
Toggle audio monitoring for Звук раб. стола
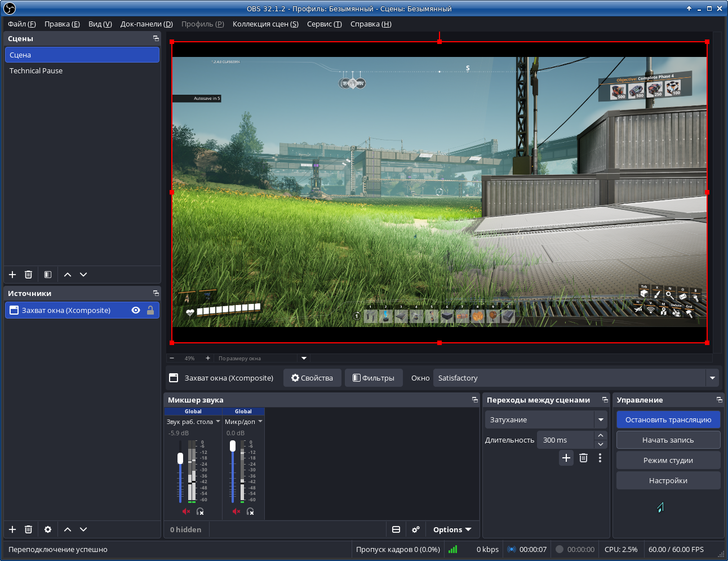(x=200, y=511)
